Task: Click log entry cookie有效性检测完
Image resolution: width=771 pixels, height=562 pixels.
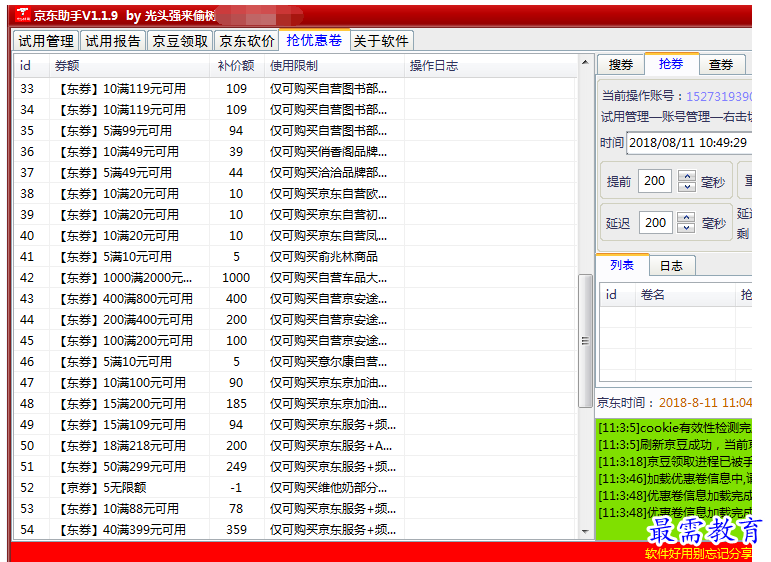Action: 675,428
